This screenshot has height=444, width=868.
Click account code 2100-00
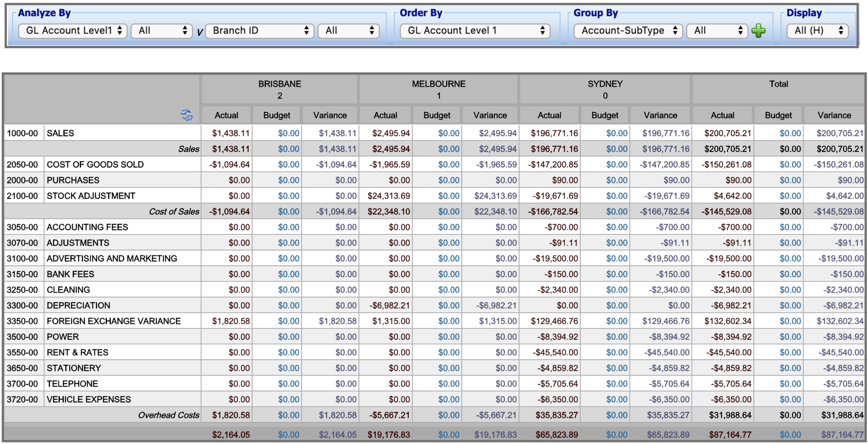22,196
